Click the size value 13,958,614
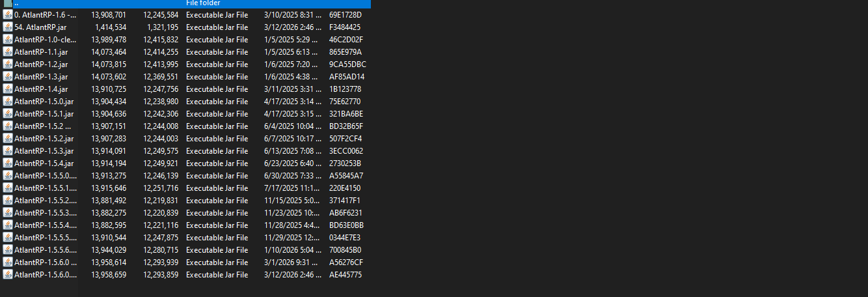Viewport: 868px width, 297px height. pyautogui.click(x=109, y=262)
